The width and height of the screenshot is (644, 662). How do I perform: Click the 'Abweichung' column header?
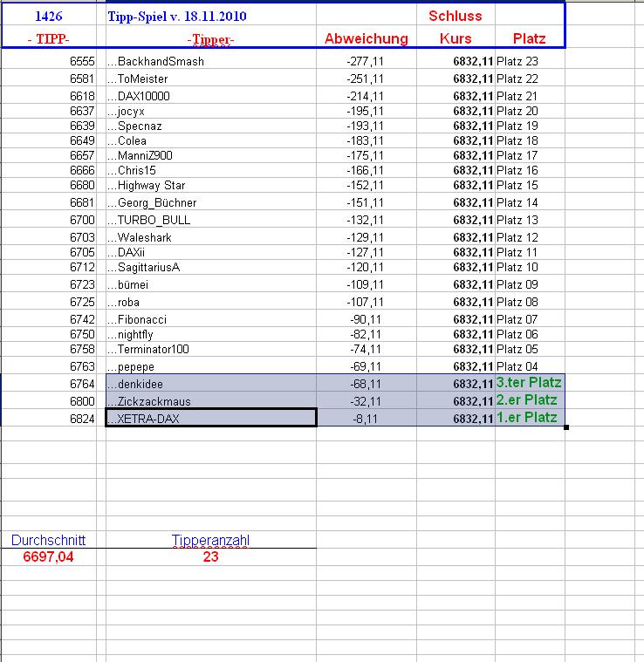(x=367, y=38)
